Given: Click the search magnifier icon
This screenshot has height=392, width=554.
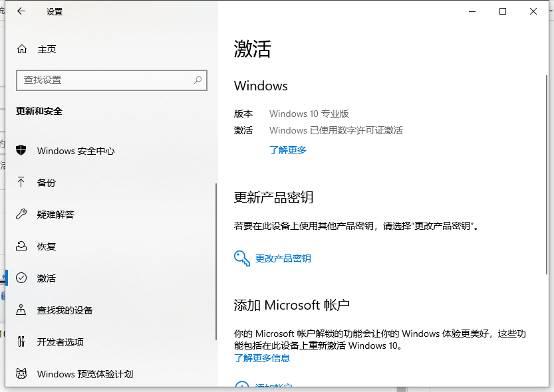Looking at the screenshot, I should click(198, 80).
